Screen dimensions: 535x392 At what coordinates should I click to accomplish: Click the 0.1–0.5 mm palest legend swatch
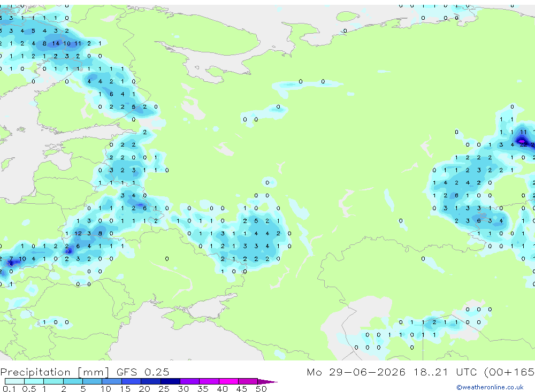(14, 381)
